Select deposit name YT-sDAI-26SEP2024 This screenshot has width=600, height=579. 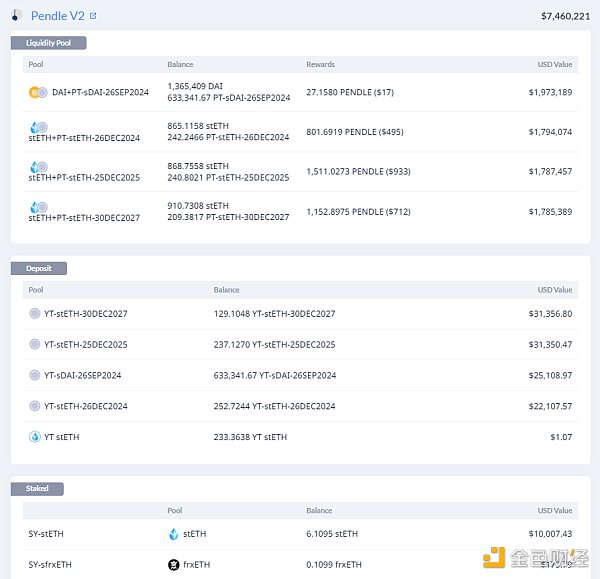click(83, 375)
